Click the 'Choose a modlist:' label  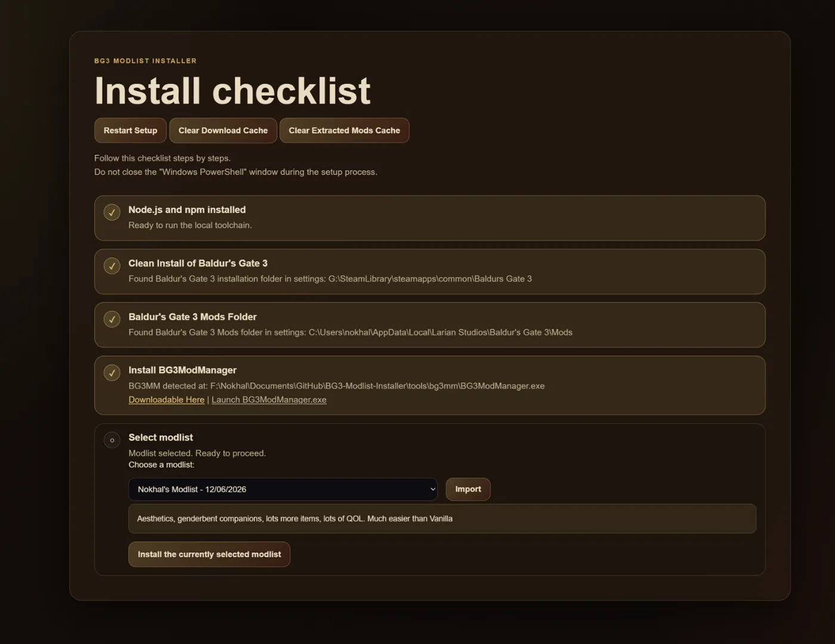162,465
